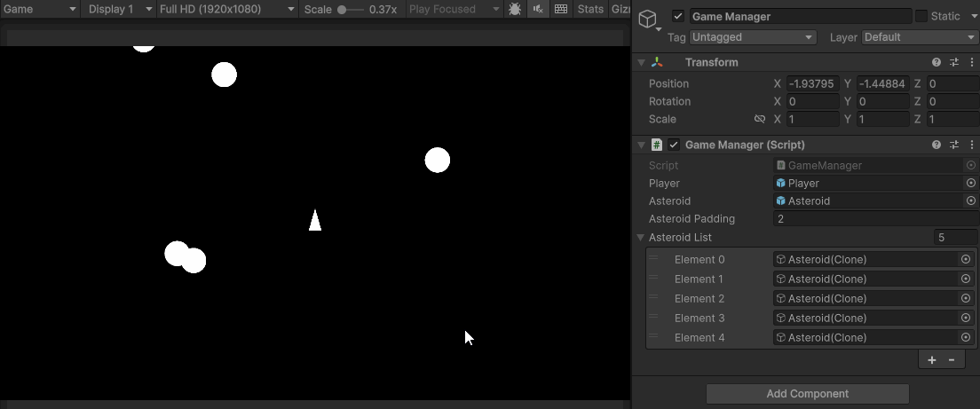Open object picker for Element 0
The image size is (980, 409).
[x=966, y=259]
